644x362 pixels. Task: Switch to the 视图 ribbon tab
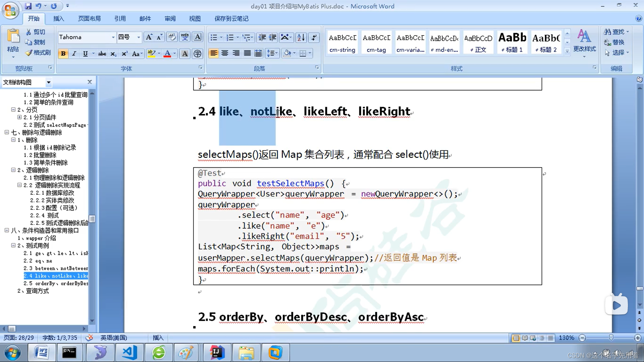point(195,19)
